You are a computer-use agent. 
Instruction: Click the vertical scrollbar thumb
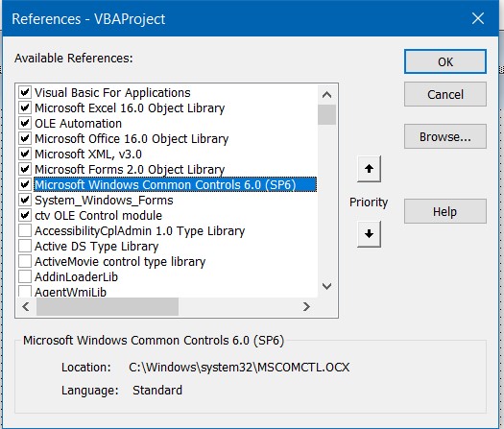point(327,114)
